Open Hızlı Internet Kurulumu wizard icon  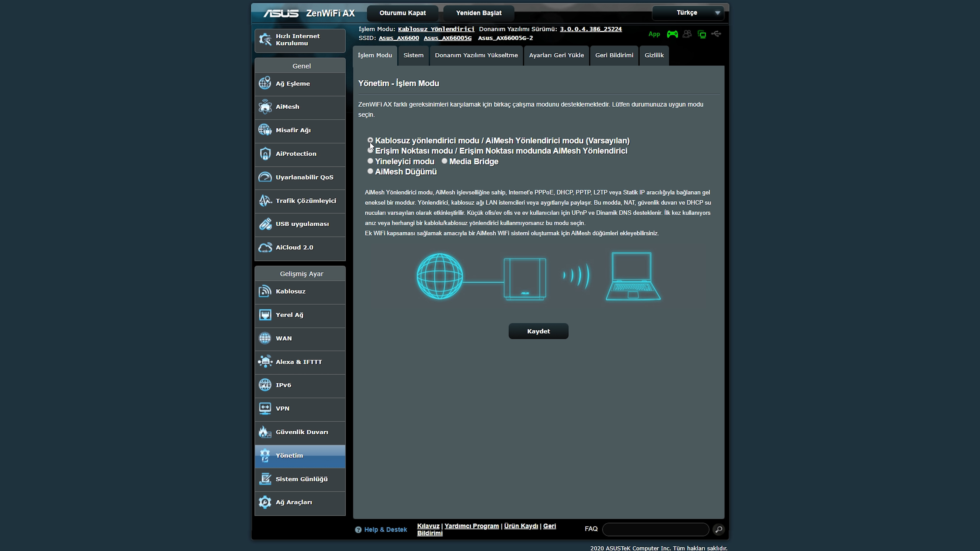(x=265, y=40)
